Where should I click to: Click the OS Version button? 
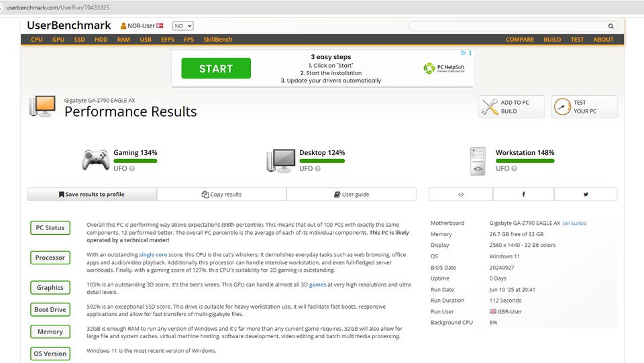50,354
